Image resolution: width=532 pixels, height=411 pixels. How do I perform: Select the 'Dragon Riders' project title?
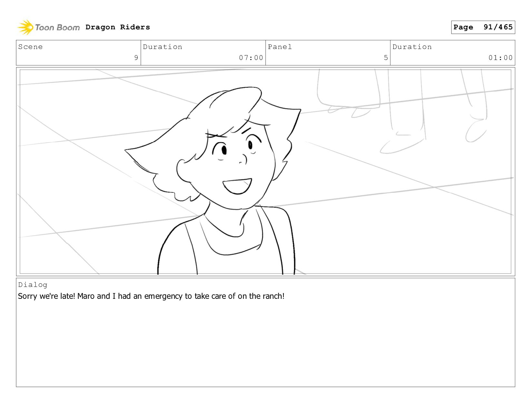118,27
